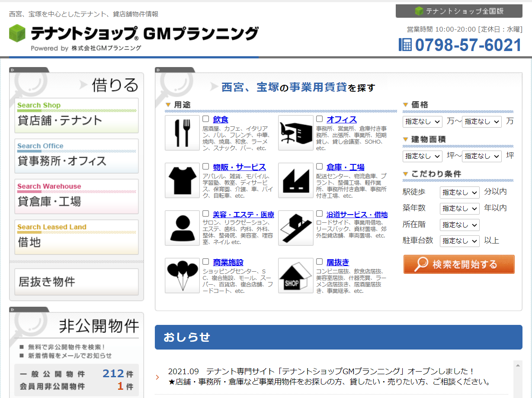Image resolution: width=532 pixels, height=398 pixels.
Task: Click the factory 倉庫・工場 icon
Action: [x=296, y=180]
